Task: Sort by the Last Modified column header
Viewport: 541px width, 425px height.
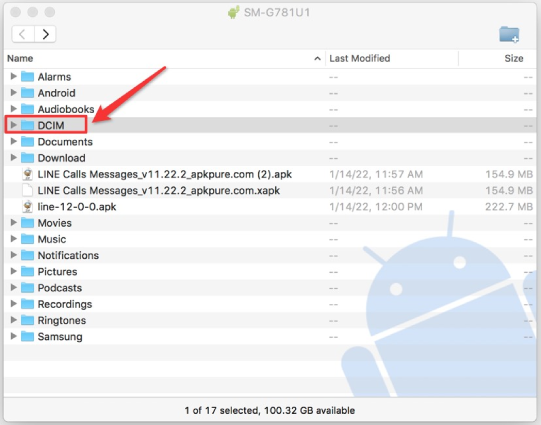Action: tap(360, 58)
